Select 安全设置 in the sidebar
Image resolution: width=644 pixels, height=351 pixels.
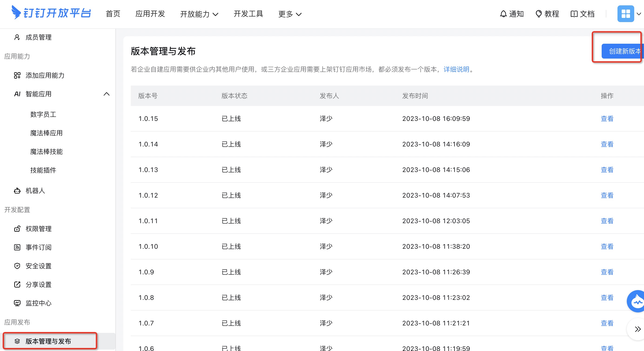[x=38, y=266]
